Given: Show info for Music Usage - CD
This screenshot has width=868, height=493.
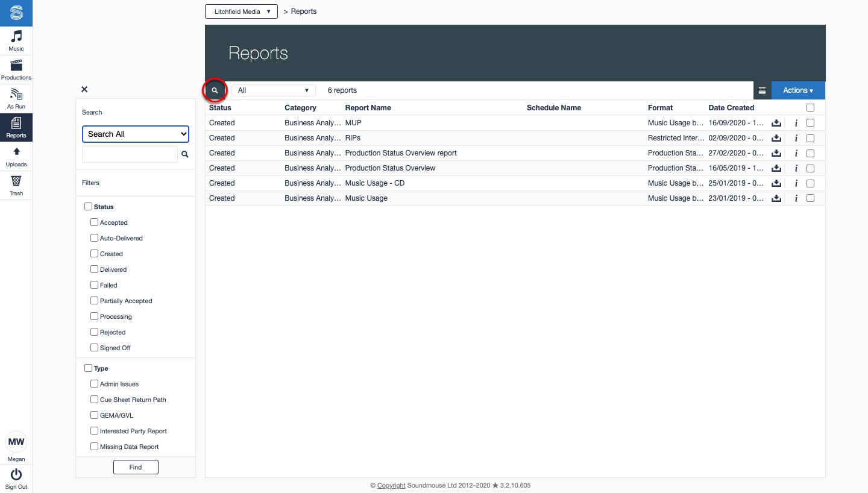Looking at the screenshot, I should pyautogui.click(x=796, y=183).
